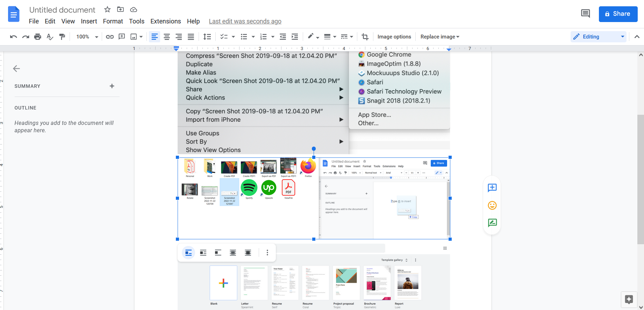Open the File menu

[x=34, y=21]
